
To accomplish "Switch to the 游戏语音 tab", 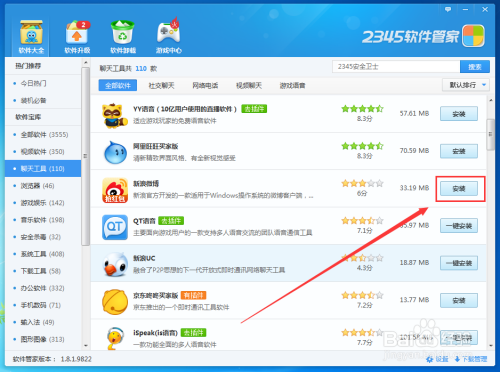I will [292, 86].
